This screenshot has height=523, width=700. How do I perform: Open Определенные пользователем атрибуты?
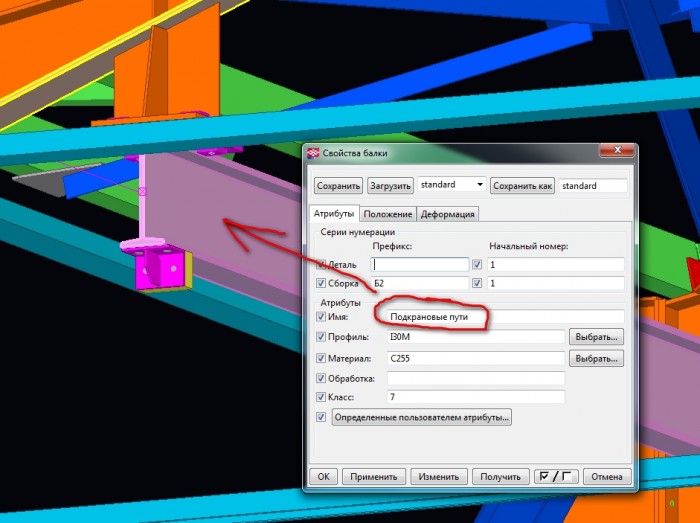(x=421, y=417)
